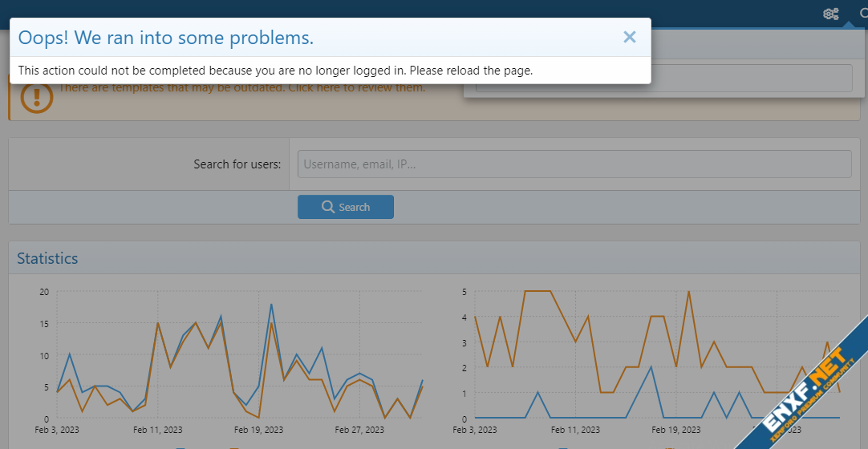868x449 pixels.
Task: Click the "no longer logged in" message
Action: pyautogui.click(x=275, y=71)
